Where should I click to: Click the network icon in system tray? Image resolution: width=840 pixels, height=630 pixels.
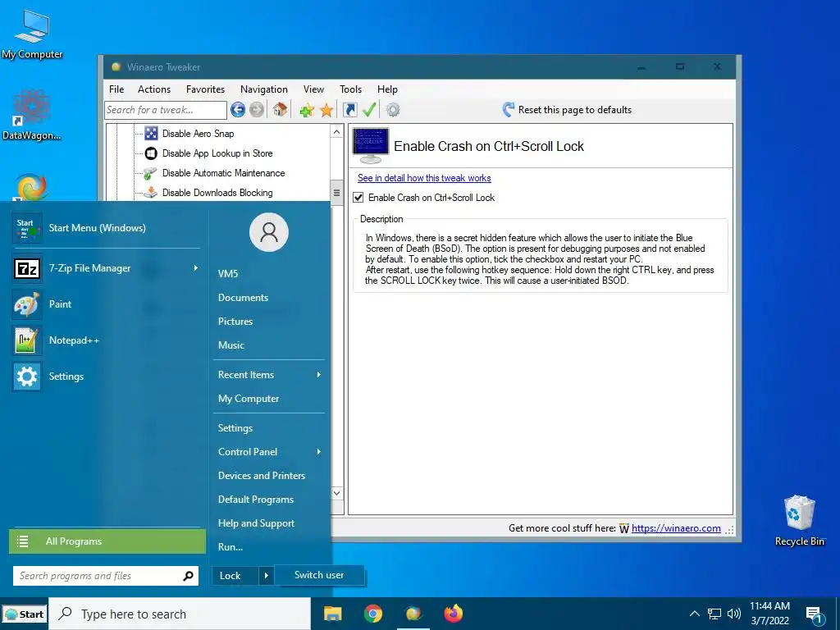[714, 614]
